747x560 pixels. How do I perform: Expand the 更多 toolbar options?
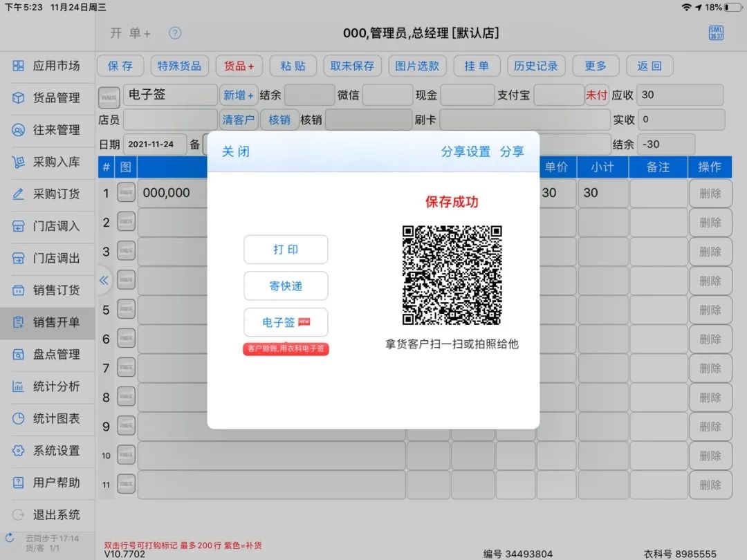tap(596, 66)
